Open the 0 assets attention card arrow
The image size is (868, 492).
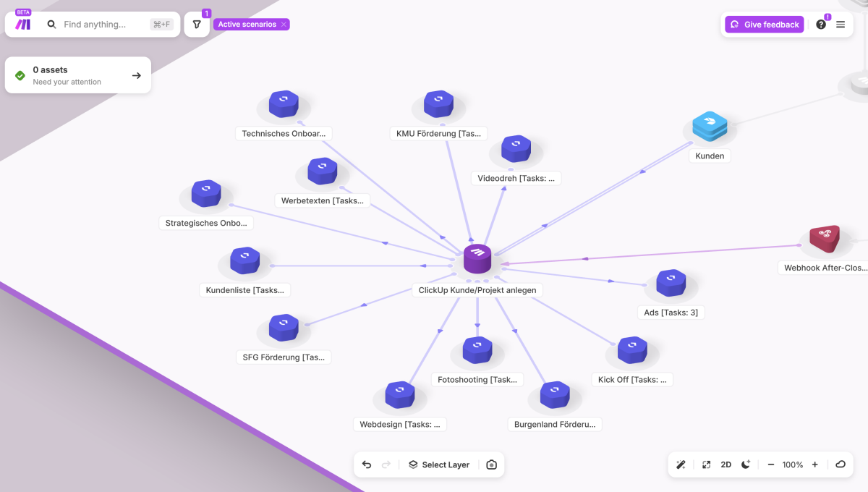point(136,75)
